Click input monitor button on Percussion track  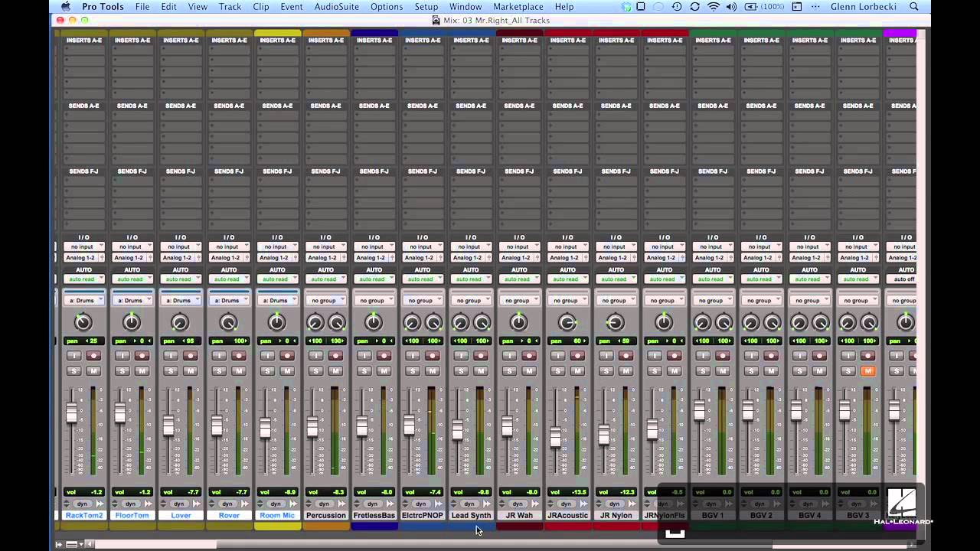315,356
